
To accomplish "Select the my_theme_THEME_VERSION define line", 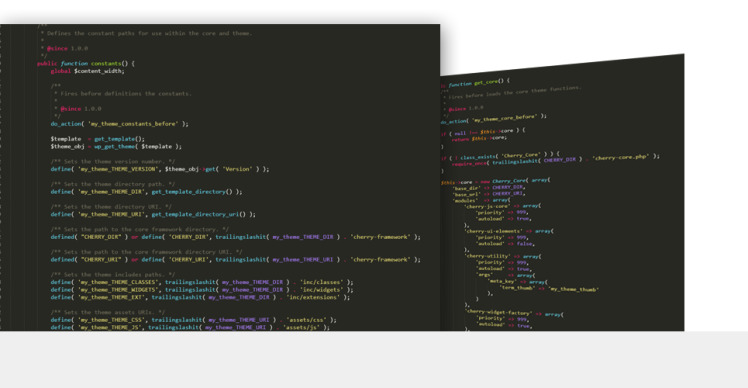I will coord(160,169).
